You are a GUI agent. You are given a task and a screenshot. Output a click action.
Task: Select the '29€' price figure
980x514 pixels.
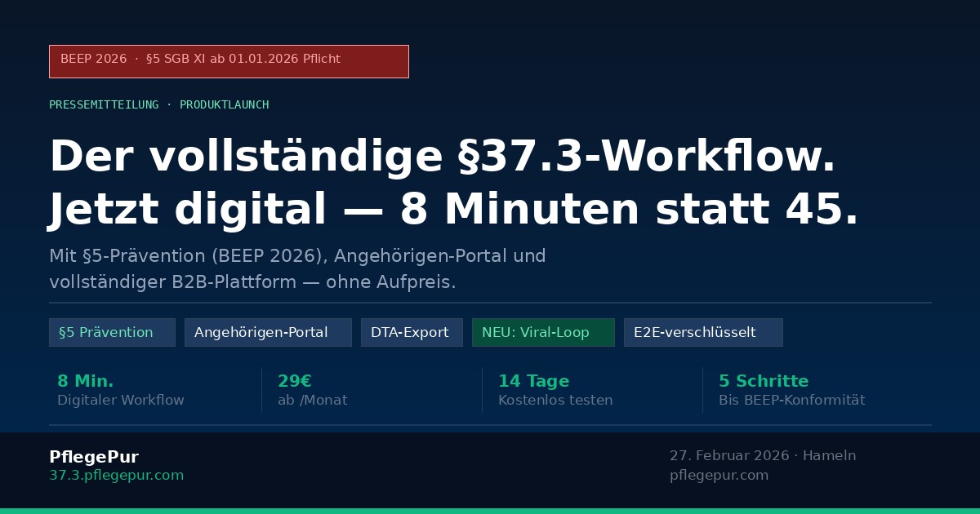coord(295,381)
